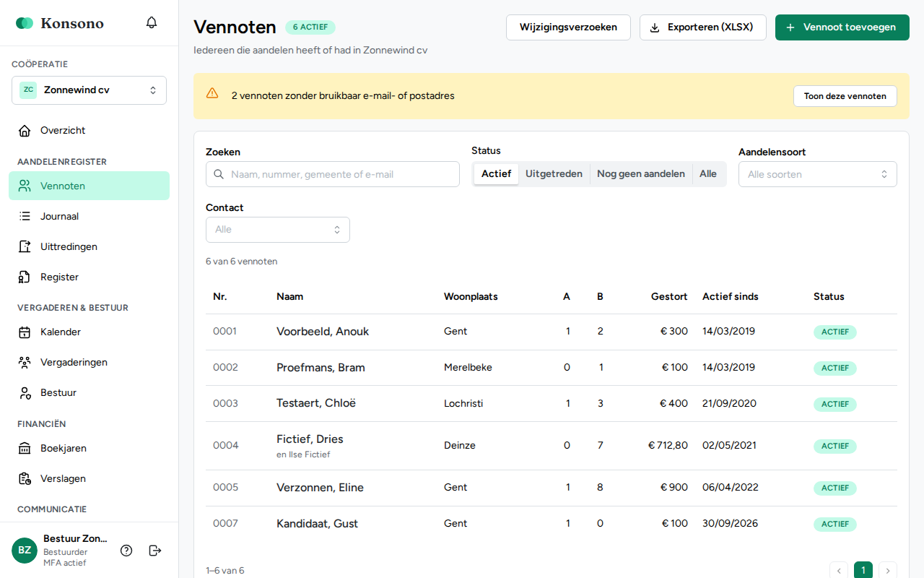
Task: Click the Gestort column header
Action: click(x=669, y=296)
